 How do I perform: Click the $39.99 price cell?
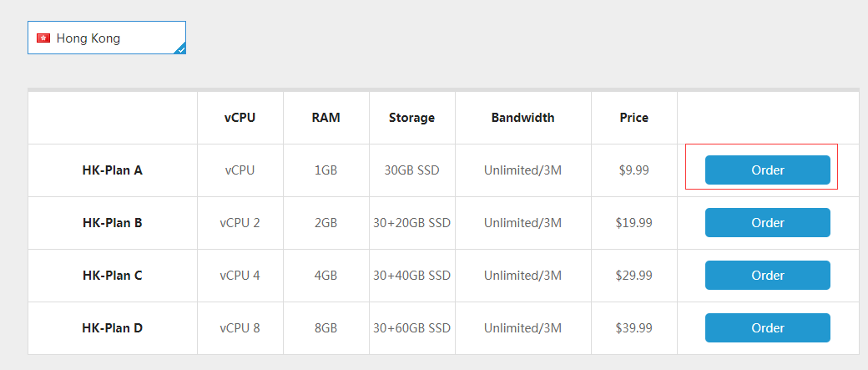(633, 328)
